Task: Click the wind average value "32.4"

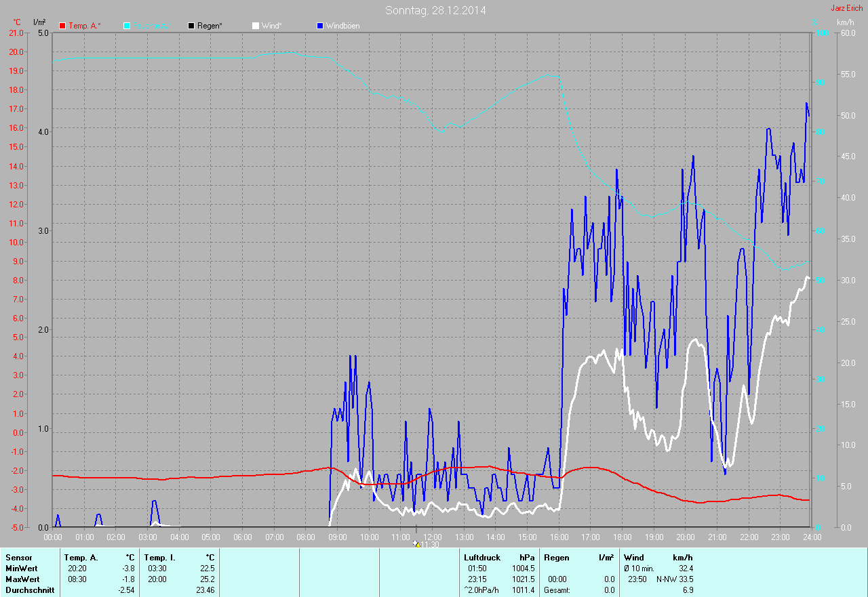Action: point(685,569)
